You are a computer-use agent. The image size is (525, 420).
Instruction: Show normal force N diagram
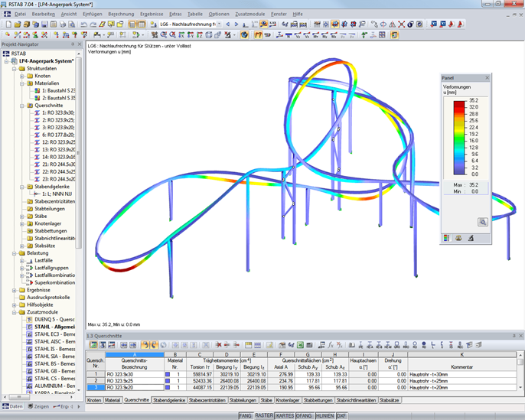[289, 34]
